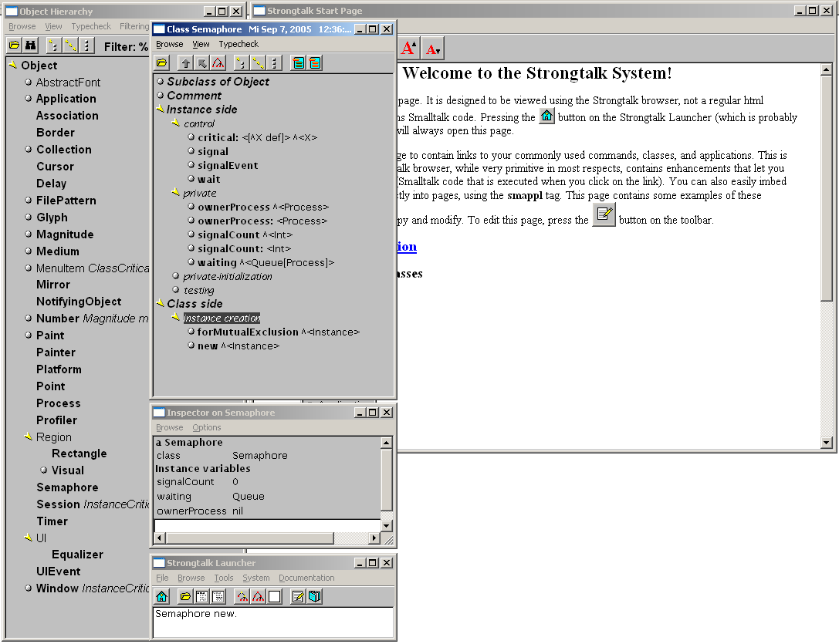Click the signalCount row in Inspector
839x644 pixels.
tap(267, 482)
